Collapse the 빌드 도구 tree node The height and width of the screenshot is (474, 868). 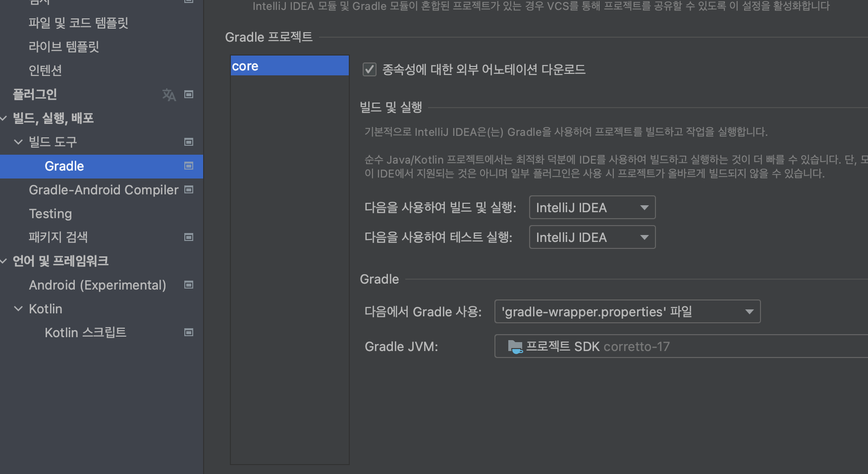coord(18,142)
